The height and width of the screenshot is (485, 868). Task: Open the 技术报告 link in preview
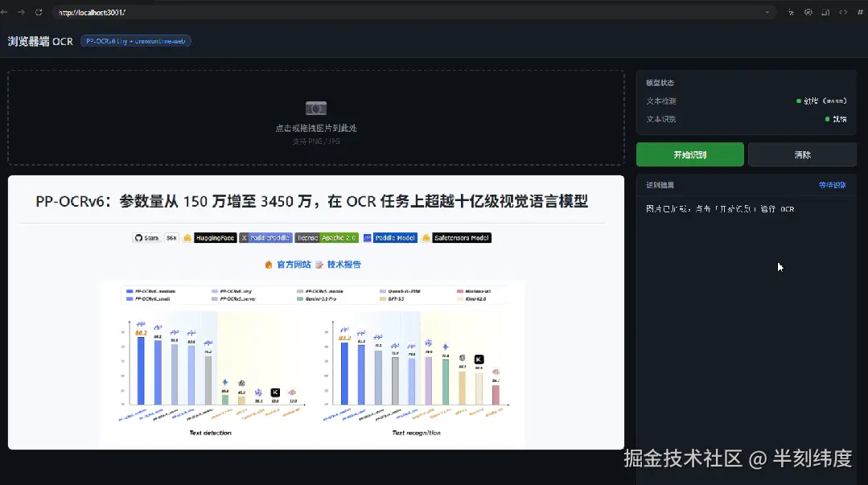click(338, 265)
